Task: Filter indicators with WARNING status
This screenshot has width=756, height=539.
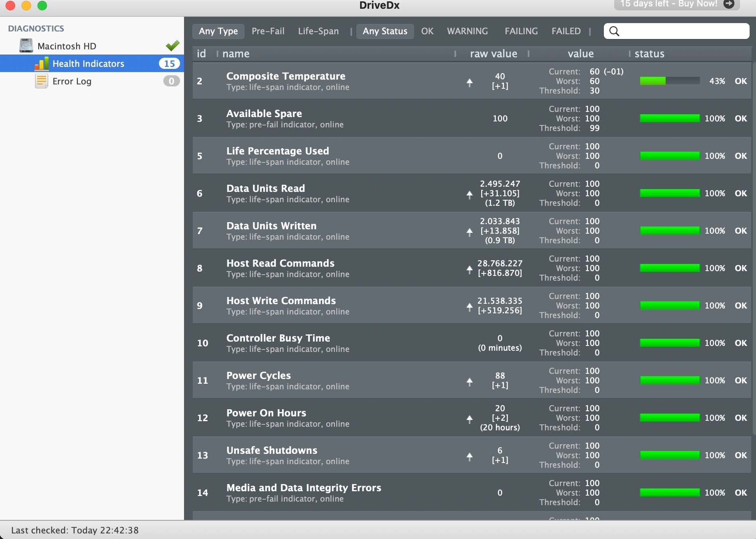Action: pos(467,31)
